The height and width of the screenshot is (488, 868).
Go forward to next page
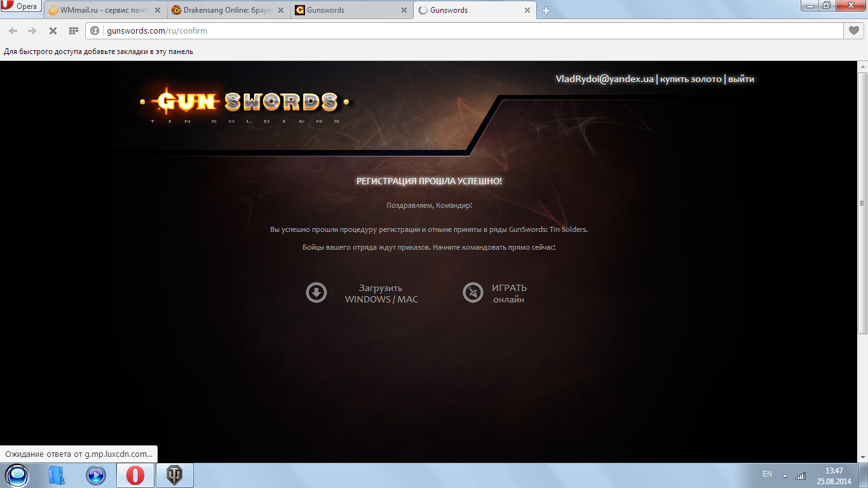(32, 30)
